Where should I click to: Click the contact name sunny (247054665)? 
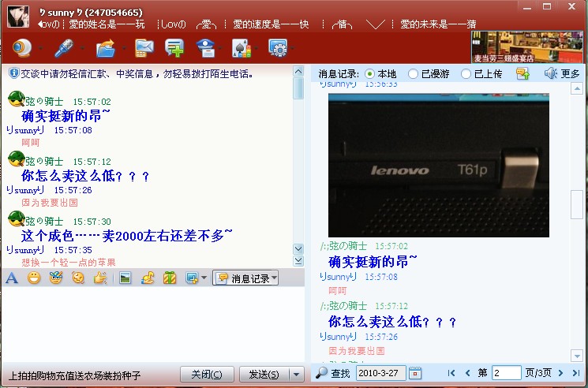pyautogui.click(x=91, y=13)
